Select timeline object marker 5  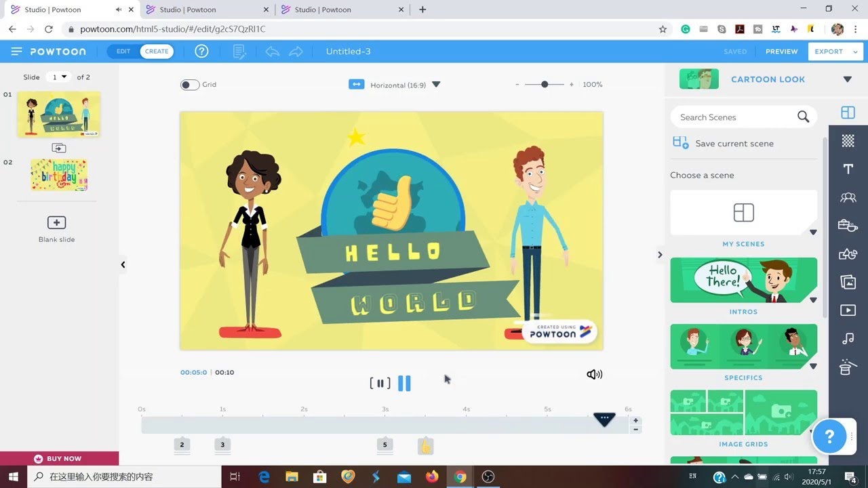(384, 445)
